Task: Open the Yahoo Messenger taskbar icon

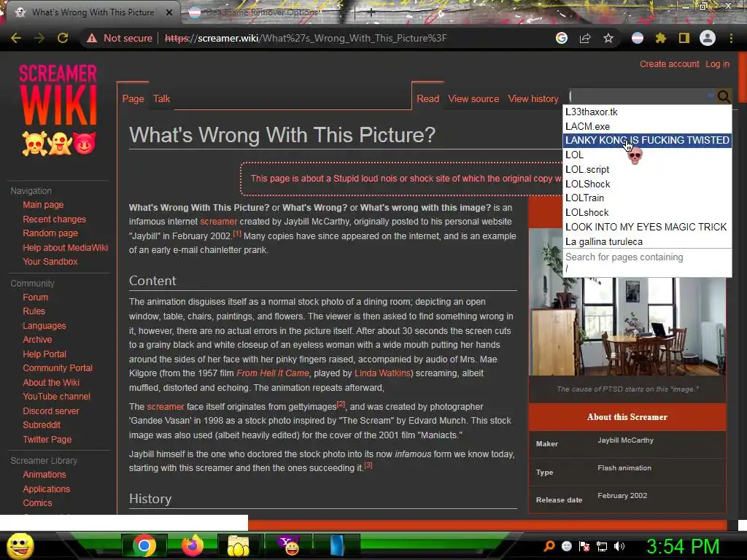Action: pyautogui.click(x=289, y=545)
